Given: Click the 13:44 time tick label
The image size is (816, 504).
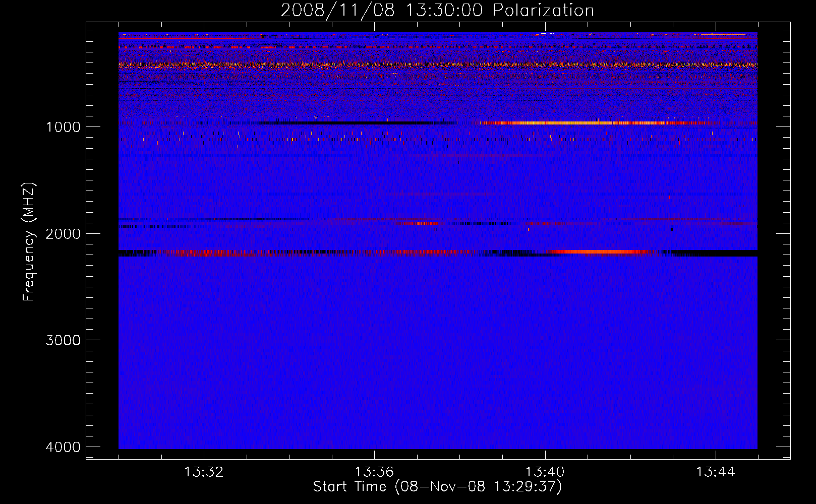Looking at the screenshot, I should point(716,472).
